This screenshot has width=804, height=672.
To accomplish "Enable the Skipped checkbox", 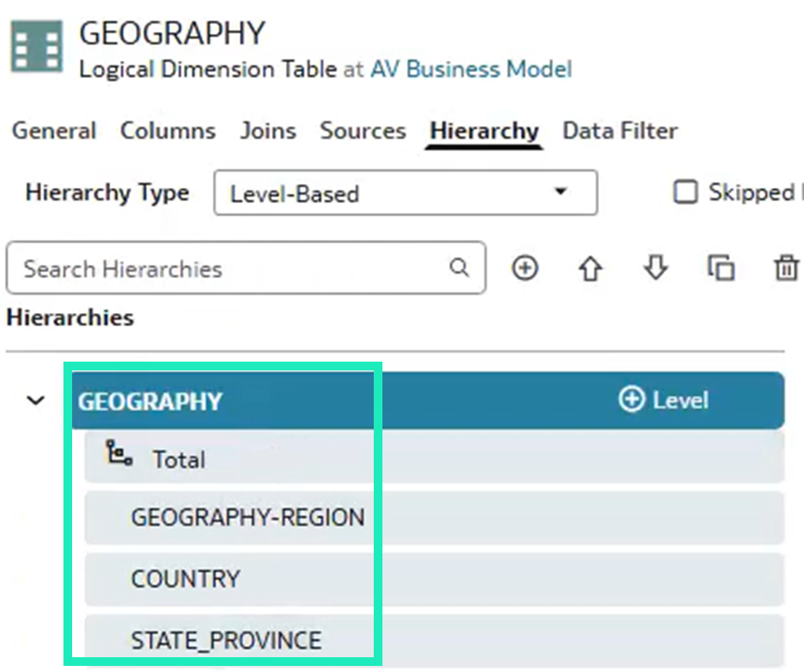I will pos(686,192).
